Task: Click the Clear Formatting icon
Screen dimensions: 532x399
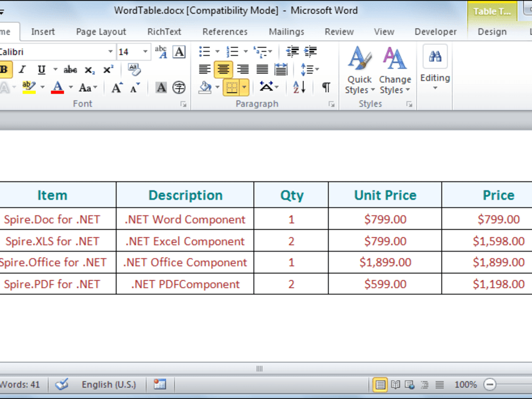Action: (x=135, y=69)
